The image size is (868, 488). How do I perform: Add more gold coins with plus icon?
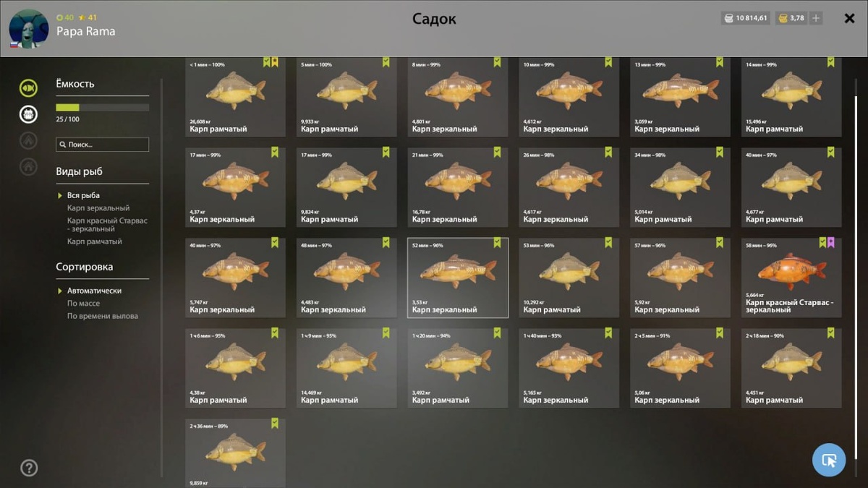pos(816,18)
